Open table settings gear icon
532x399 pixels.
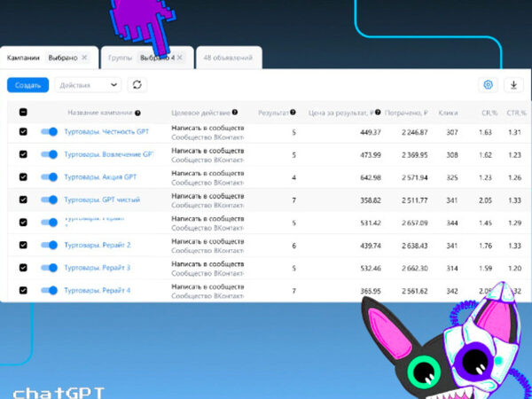coord(487,85)
